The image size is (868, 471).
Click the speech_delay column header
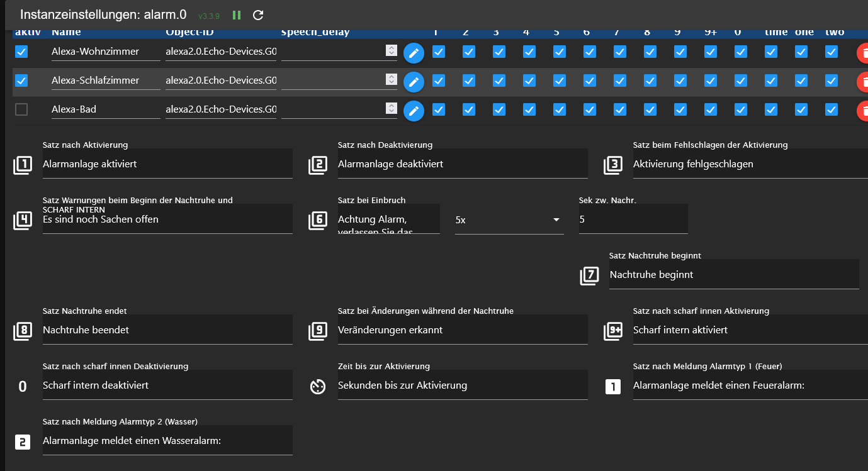315,32
